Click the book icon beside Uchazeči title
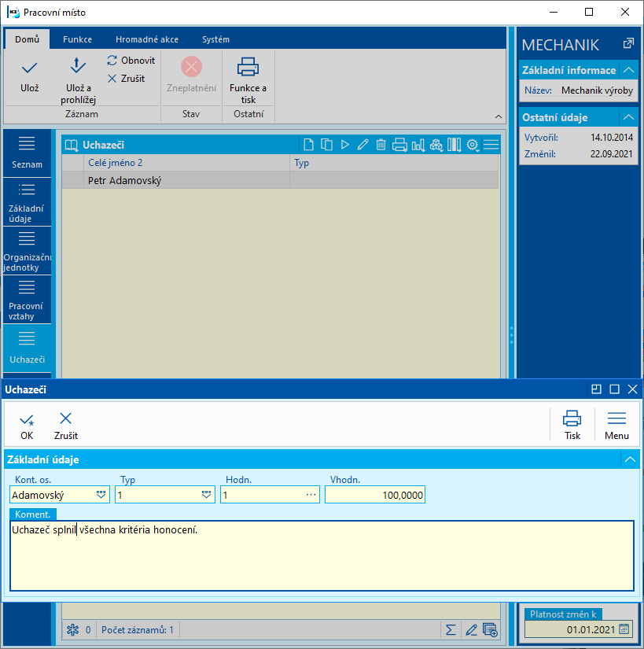The width and height of the screenshot is (644, 649). tap(72, 146)
